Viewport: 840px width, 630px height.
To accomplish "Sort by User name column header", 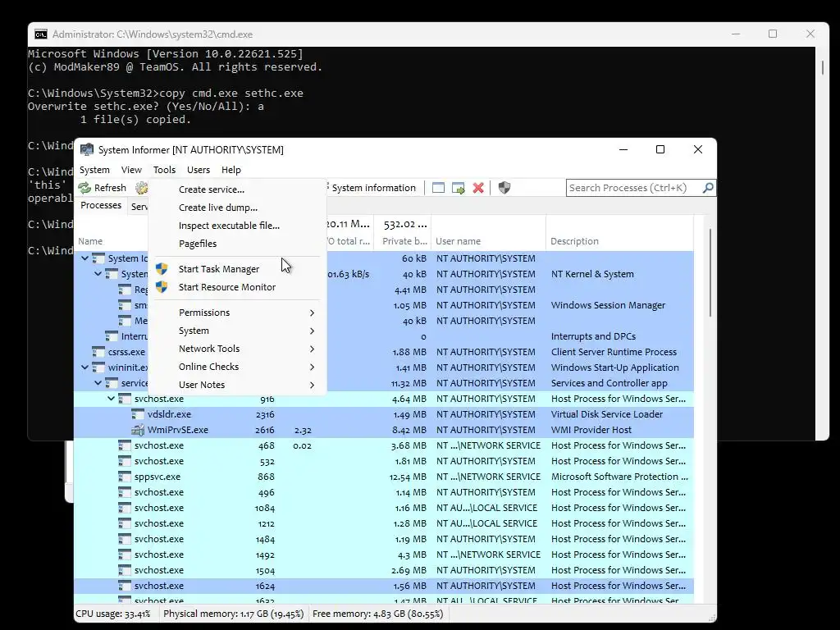I will 488,242.
